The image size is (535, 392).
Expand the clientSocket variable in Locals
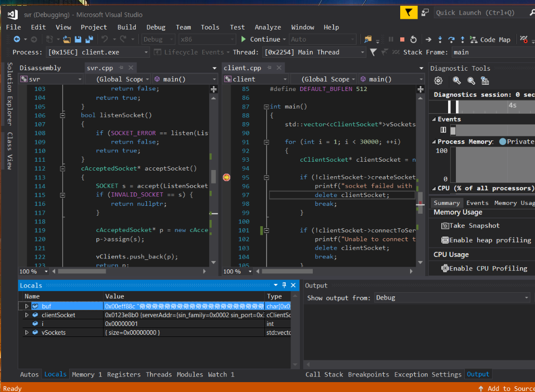tap(27, 315)
